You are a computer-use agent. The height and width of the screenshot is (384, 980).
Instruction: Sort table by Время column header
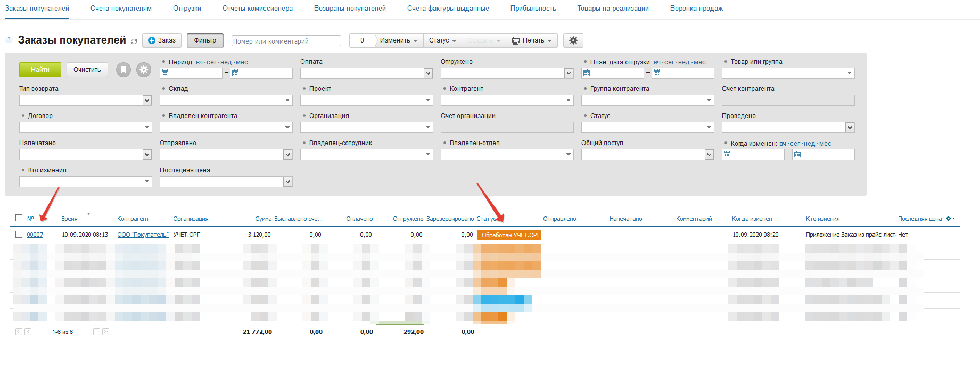(69, 219)
